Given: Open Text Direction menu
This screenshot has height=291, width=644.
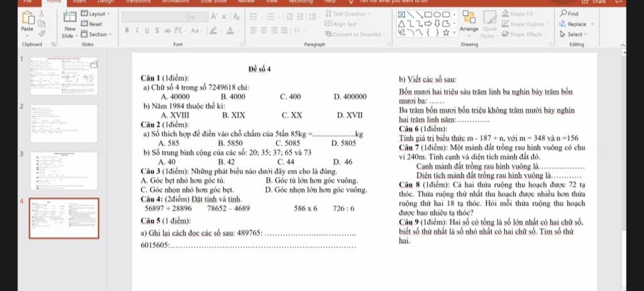Looking at the screenshot, I should coord(347,14).
